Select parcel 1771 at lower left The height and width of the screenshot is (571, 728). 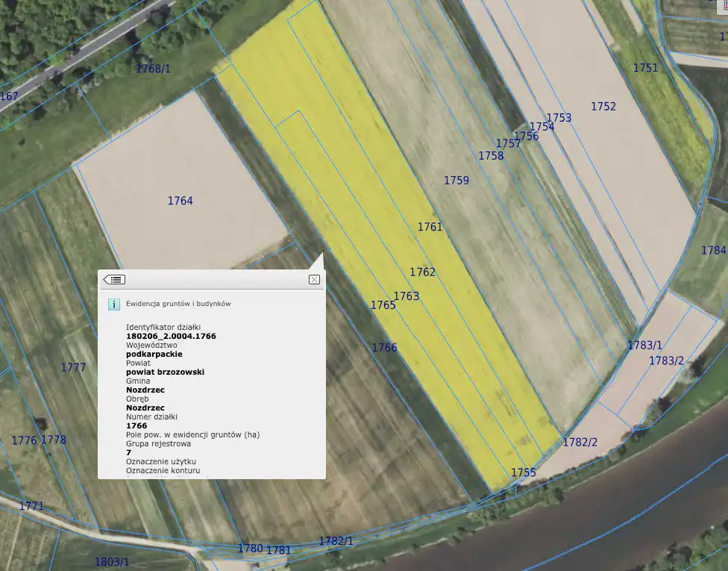31,505
